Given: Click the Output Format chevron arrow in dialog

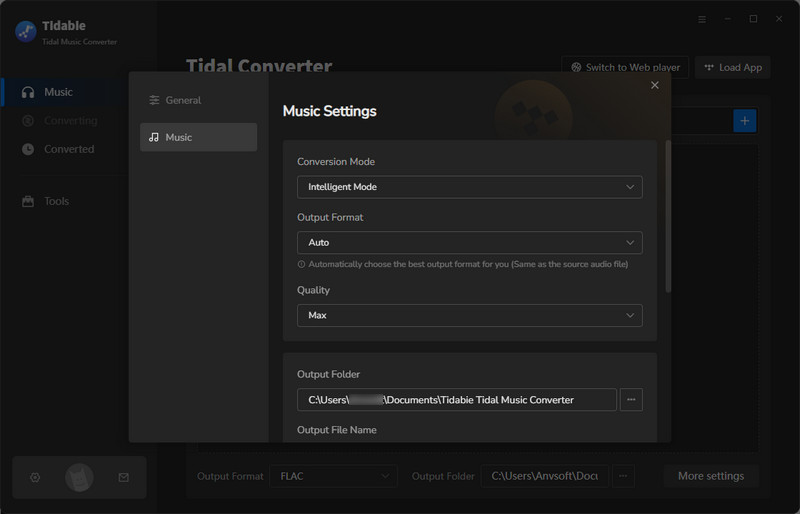Looking at the screenshot, I should pyautogui.click(x=630, y=242).
